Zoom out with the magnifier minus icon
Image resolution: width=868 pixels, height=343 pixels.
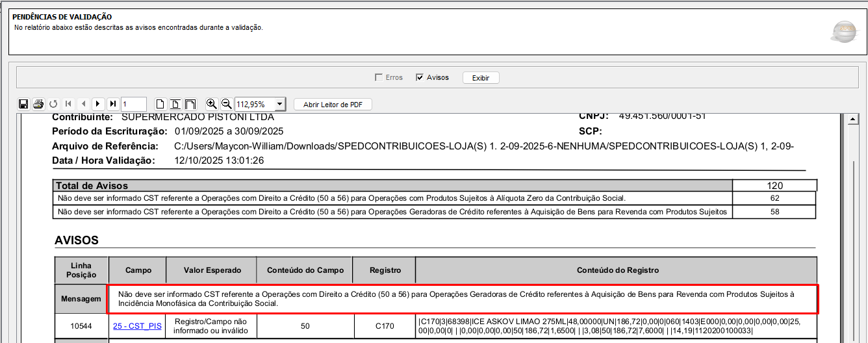click(226, 104)
